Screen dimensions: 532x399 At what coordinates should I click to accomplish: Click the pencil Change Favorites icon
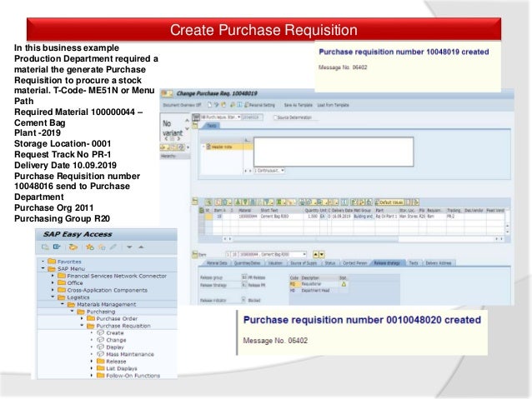click(x=113, y=247)
